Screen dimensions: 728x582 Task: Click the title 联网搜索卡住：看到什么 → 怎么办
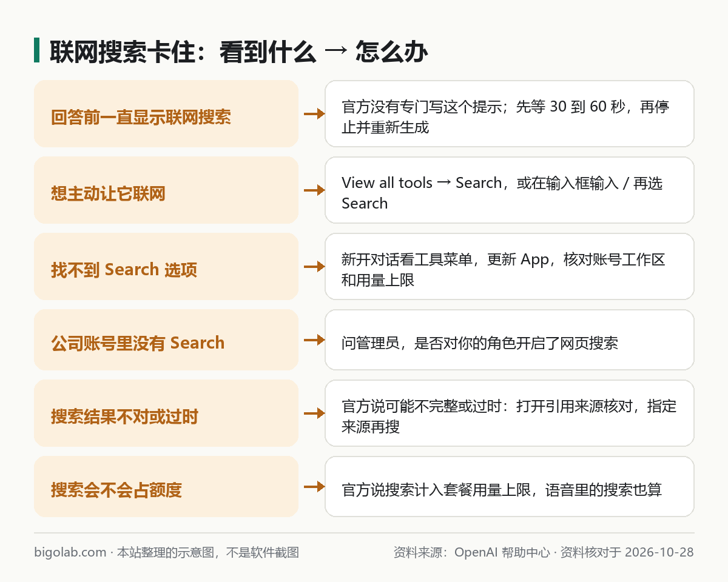[x=239, y=52]
